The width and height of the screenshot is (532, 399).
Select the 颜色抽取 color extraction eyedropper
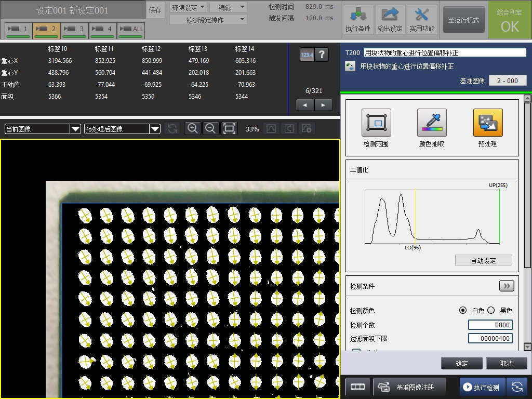pos(432,123)
